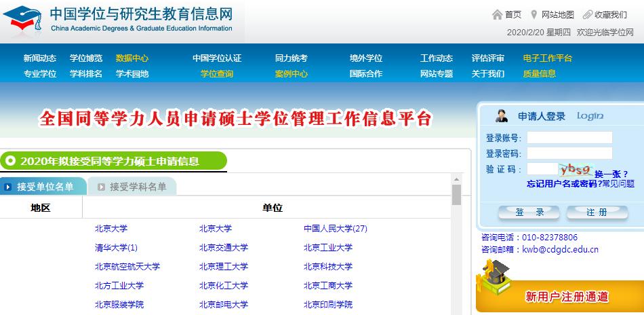Open 北京理工大学 link

[224, 267]
